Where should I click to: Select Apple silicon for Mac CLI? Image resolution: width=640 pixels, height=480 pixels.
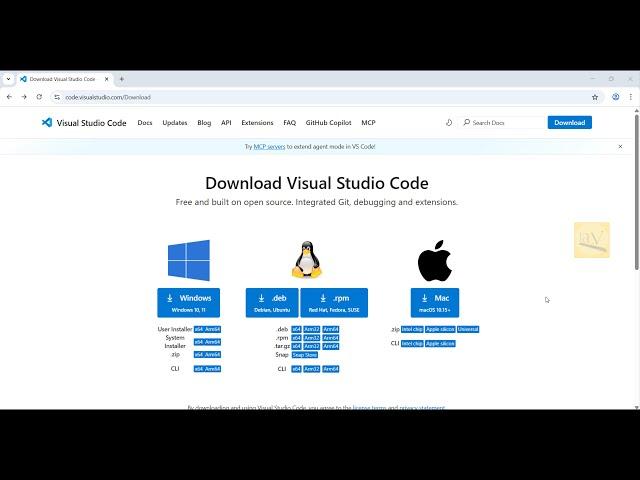[440, 344]
